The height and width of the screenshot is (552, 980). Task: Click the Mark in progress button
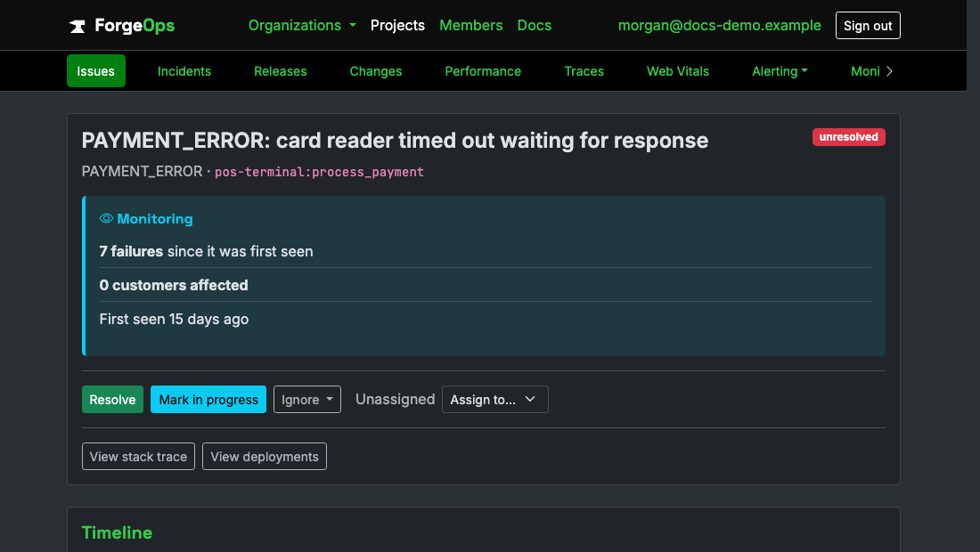pos(208,400)
